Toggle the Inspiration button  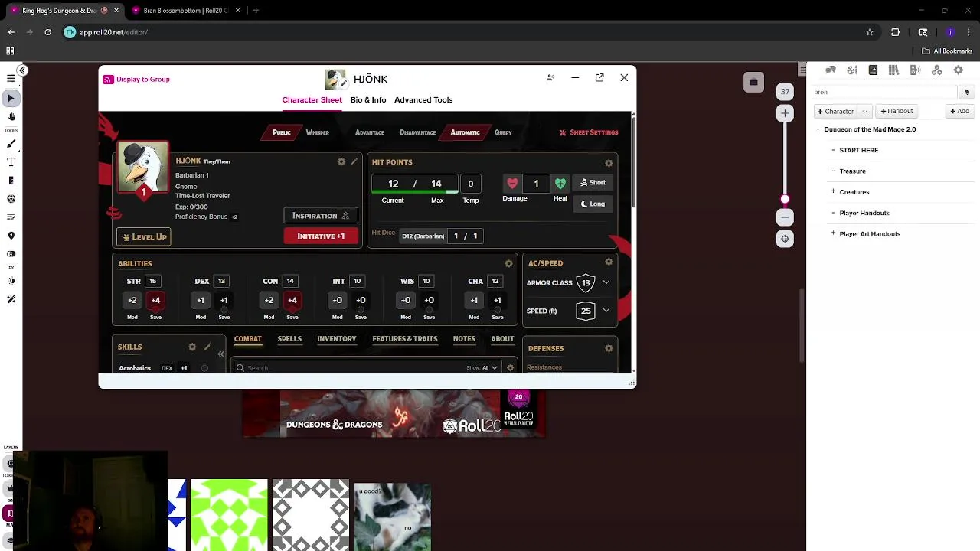pyautogui.click(x=321, y=216)
